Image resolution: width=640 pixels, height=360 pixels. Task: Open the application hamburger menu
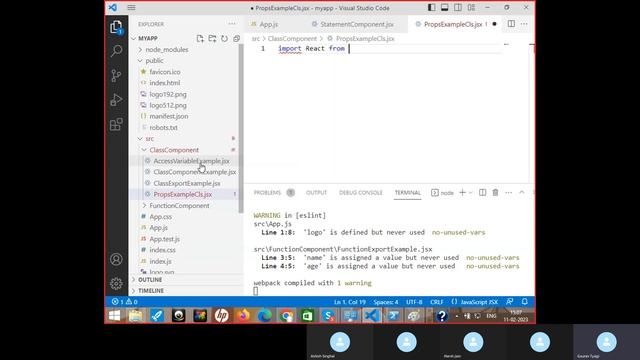pyautogui.click(x=131, y=8)
